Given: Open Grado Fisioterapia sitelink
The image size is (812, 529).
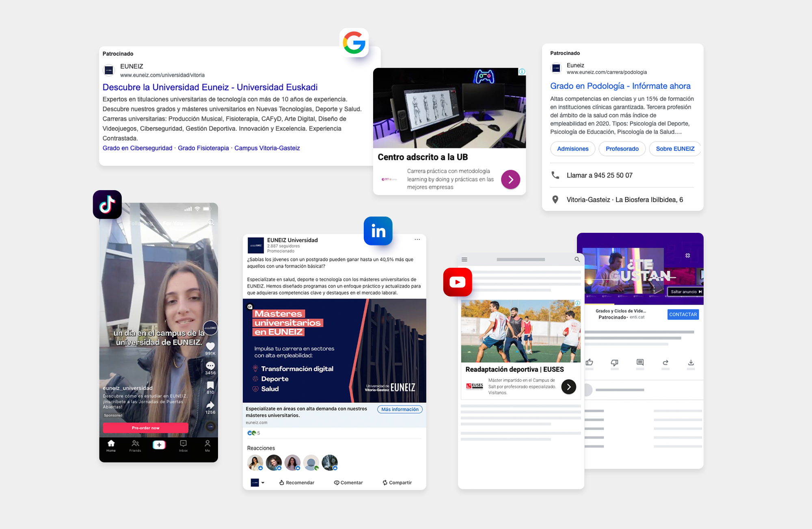Looking at the screenshot, I should click(x=203, y=148).
